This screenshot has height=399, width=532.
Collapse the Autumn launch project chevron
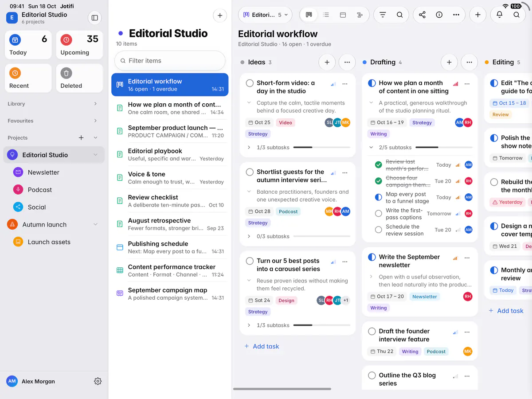(95, 224)
